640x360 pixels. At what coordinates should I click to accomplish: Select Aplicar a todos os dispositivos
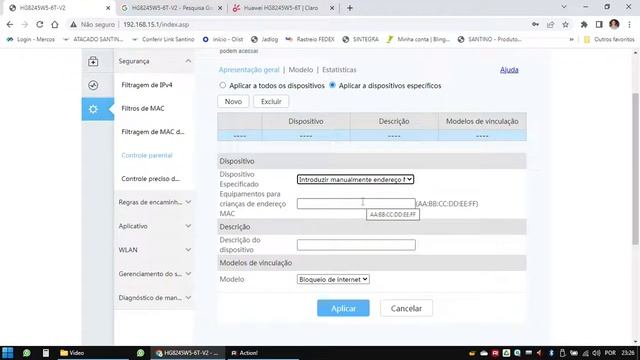[x=222, y=85]
